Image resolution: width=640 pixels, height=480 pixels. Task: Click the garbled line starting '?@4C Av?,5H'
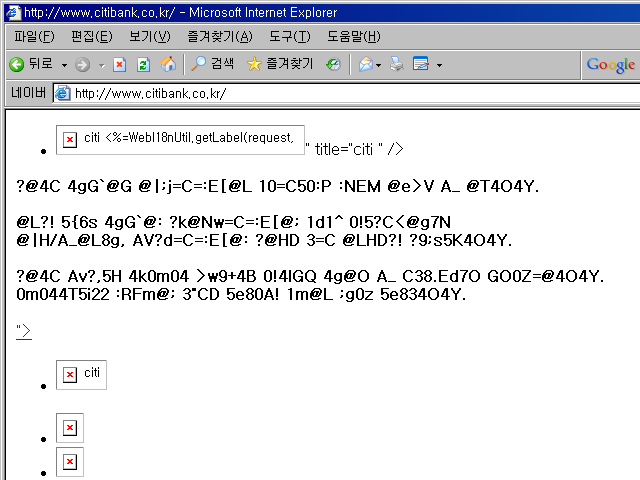click(310, 276)
